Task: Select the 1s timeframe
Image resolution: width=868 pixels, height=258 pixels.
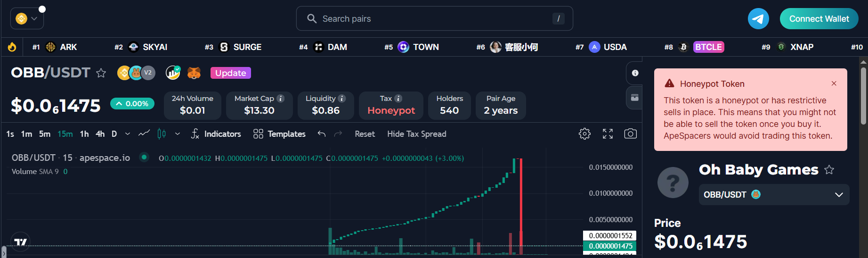Action: click(10, 134)
